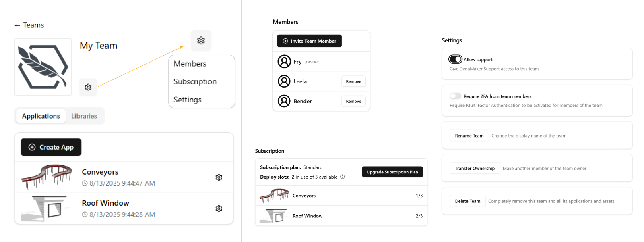
Task: Select Subscription in the gear menu
Action: click(195, 81)
